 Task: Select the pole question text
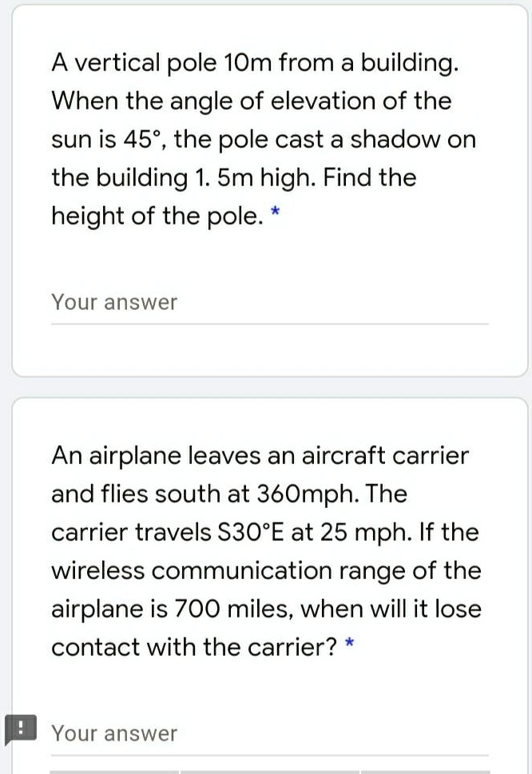coord(264,137)
